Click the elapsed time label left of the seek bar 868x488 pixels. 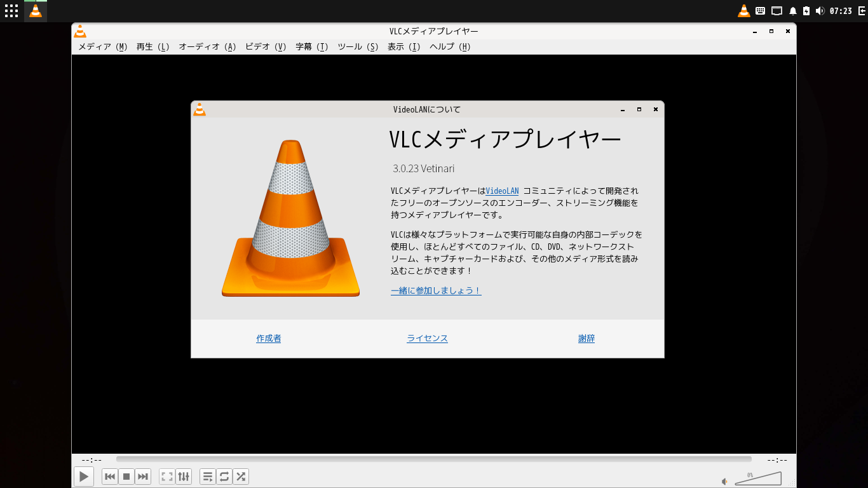pyautogui.click(x=92, y=460)
